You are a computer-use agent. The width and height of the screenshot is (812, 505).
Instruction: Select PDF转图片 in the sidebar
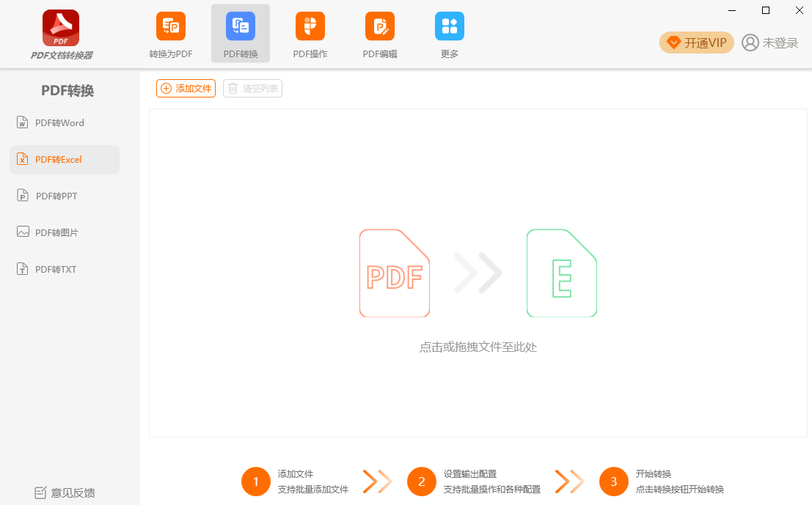(x=65, y=232)
